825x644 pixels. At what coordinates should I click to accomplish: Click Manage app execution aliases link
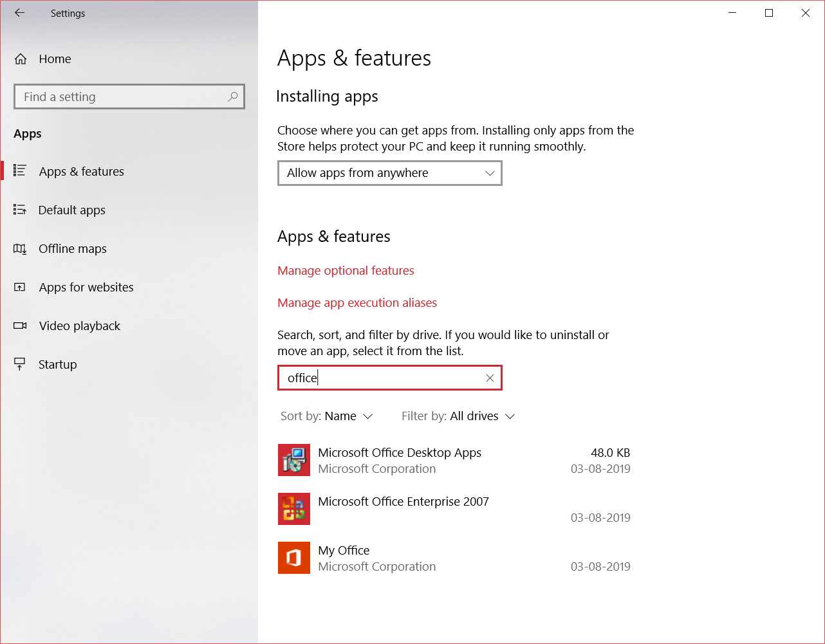(357, 303)
